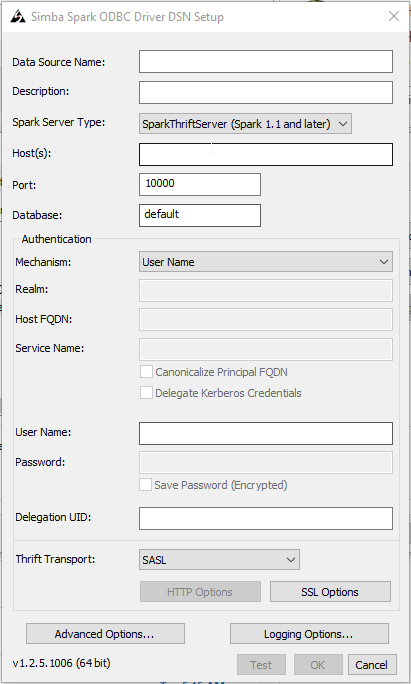
Task: Click into the Host(s) text field
Action: point(266,154)
